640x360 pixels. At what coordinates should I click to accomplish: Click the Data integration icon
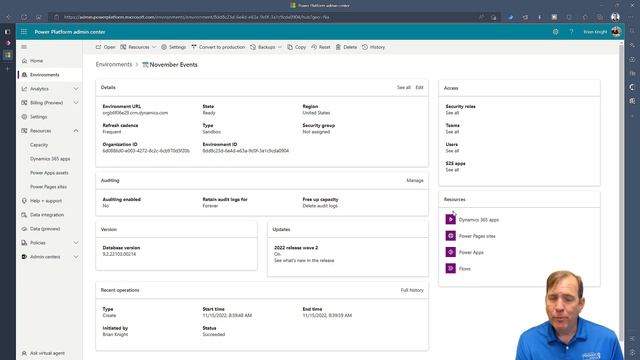tap(24, 215)
